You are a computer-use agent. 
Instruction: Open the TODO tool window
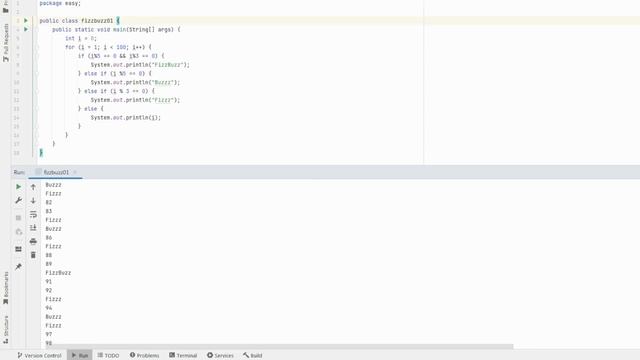(x=109, y=356)
